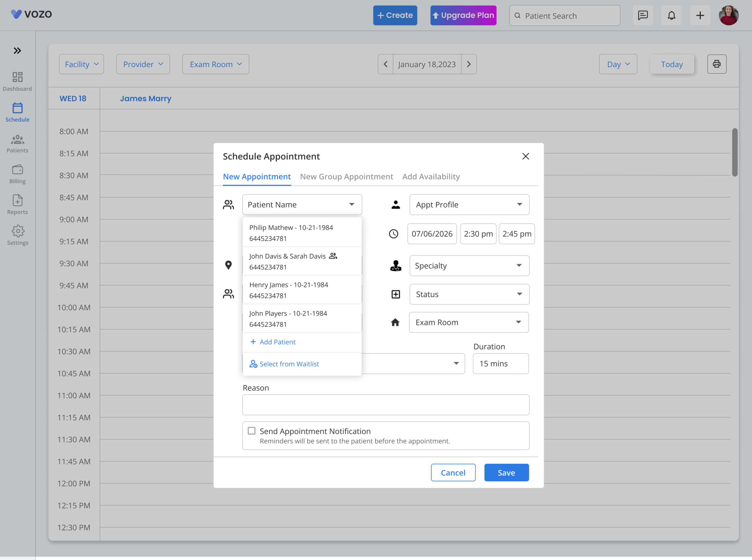The image size is (752, 560).
Task: Enable Send Appointment Notification checkbox
Action: pos(251,431)
